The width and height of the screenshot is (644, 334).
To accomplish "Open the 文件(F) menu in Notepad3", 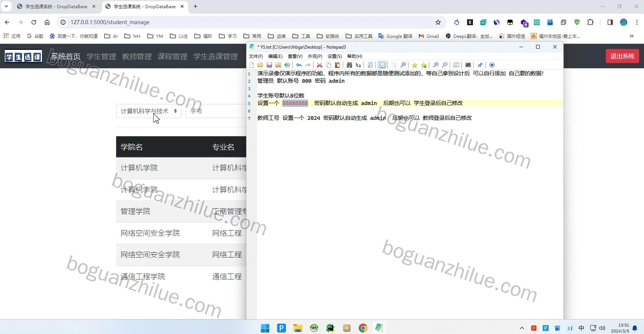I will 256,56.
